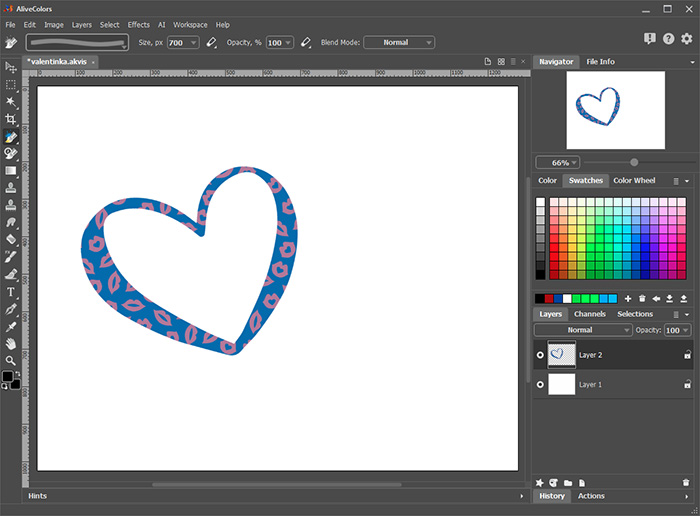Switch to the Actions tab
The width and height of the screenshot is (700, 516).
pos(591,496)
